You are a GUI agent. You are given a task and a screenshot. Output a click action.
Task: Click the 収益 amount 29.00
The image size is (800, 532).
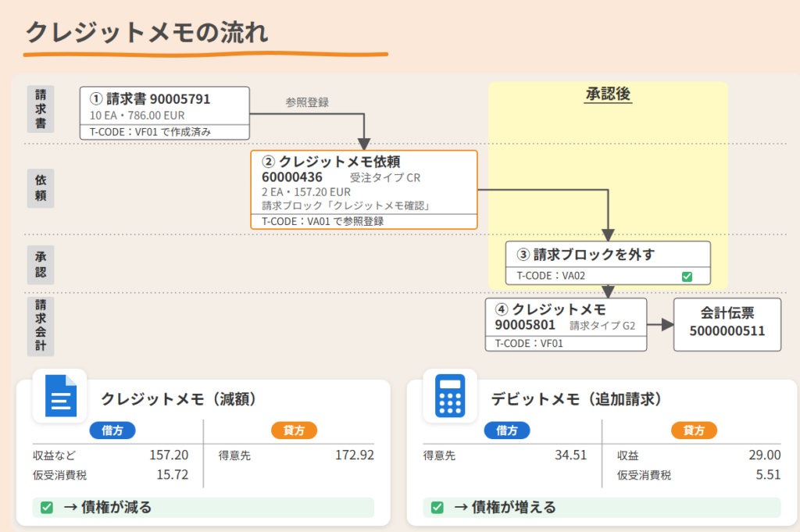tap(765, 455)
